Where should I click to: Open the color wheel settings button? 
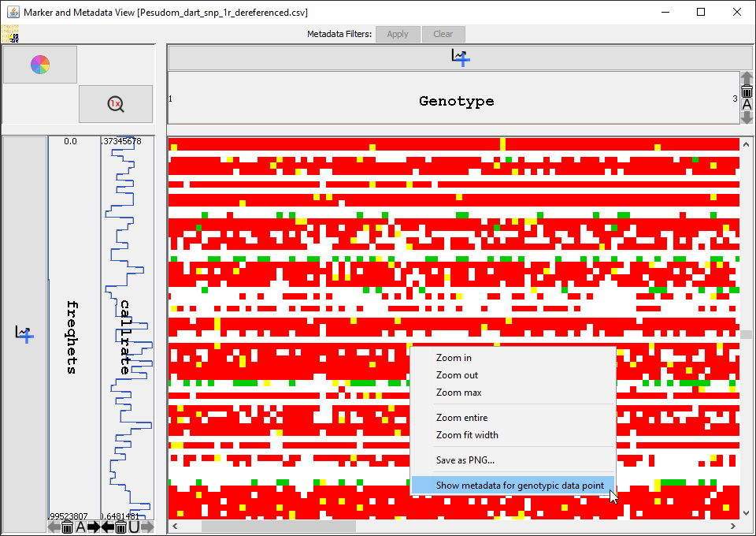click(x=40, y=64)
